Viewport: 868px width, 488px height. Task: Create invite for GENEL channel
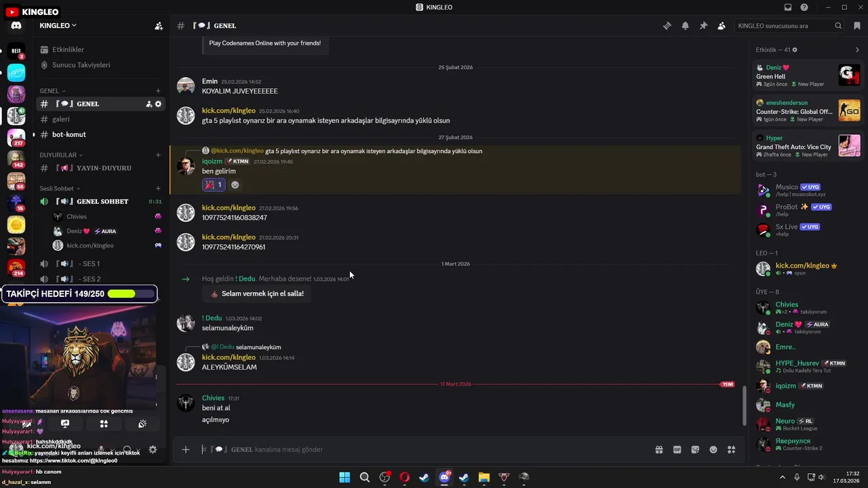pos(149,104)
